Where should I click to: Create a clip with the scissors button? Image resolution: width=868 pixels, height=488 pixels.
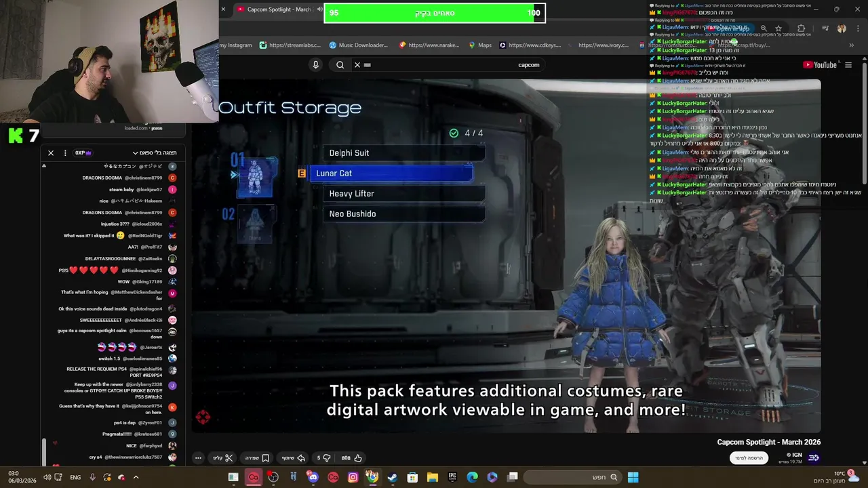click(223, 458)
